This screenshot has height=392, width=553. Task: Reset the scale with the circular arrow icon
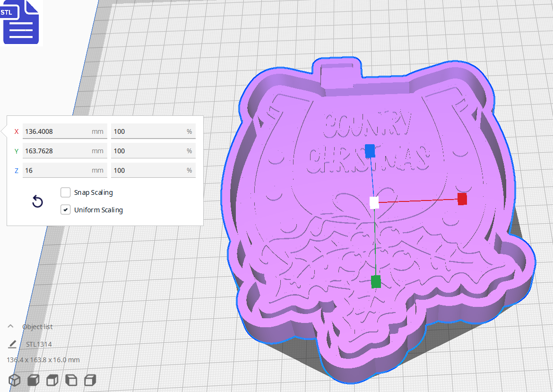[x=37, y=201]
